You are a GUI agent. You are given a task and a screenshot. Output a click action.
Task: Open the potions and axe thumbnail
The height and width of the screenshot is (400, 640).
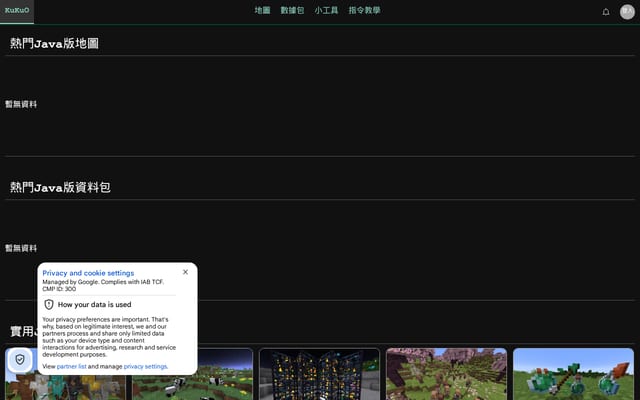pos(573,374)
